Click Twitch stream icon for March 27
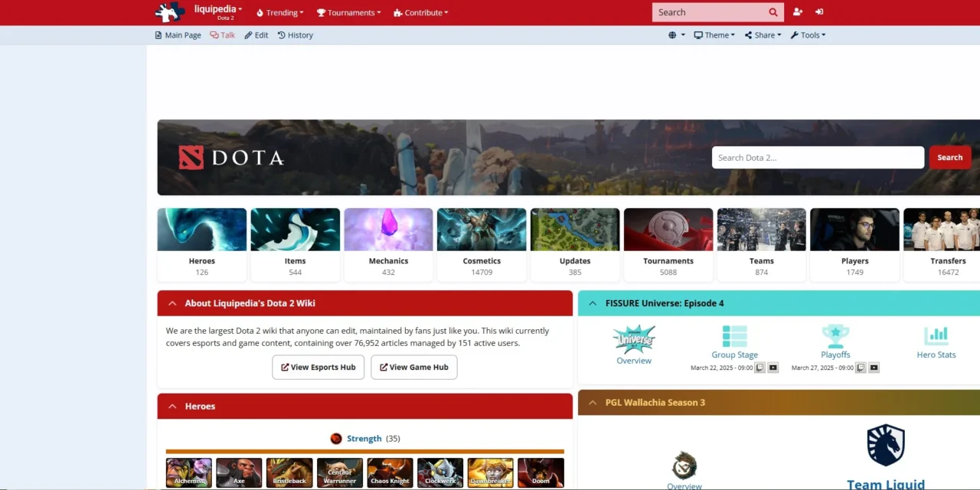The image size is (980, 490). coord(861,367)
